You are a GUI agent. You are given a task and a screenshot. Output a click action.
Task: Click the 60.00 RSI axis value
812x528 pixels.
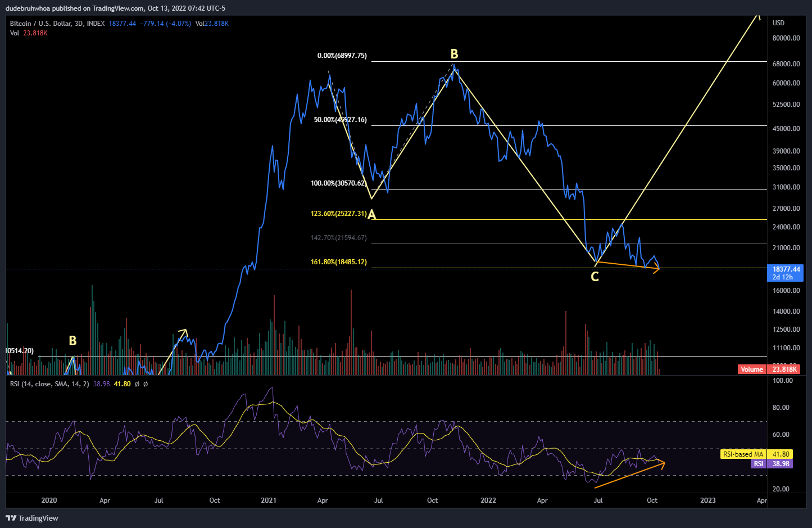[x=781, y=435]
